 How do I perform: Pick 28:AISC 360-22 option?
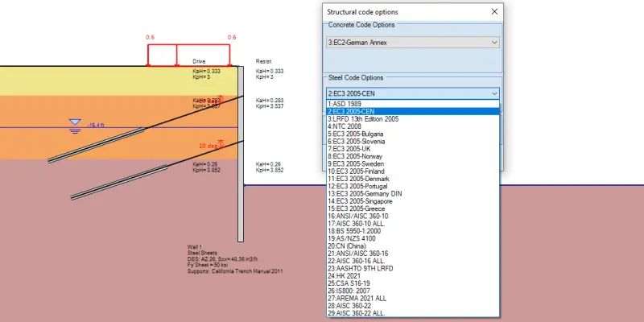[x=413, y=306]
